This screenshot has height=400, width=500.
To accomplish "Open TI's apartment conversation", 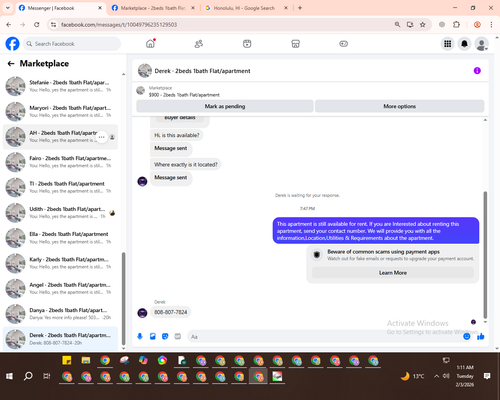I will point(60,187).
